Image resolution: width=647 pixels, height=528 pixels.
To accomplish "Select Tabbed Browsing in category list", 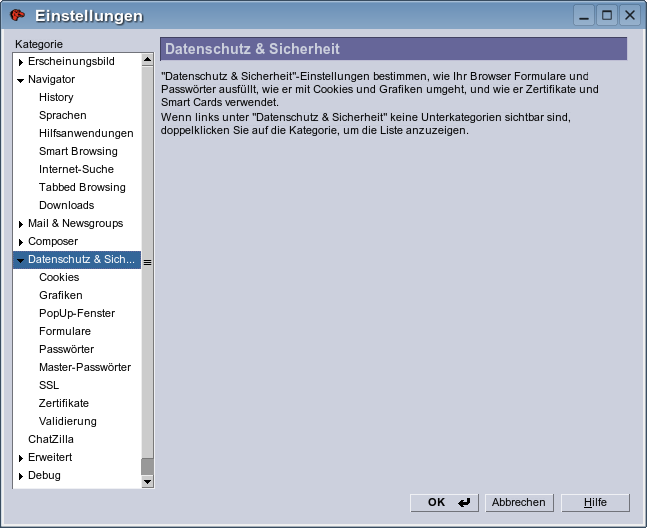I will [x=82, y=187].
